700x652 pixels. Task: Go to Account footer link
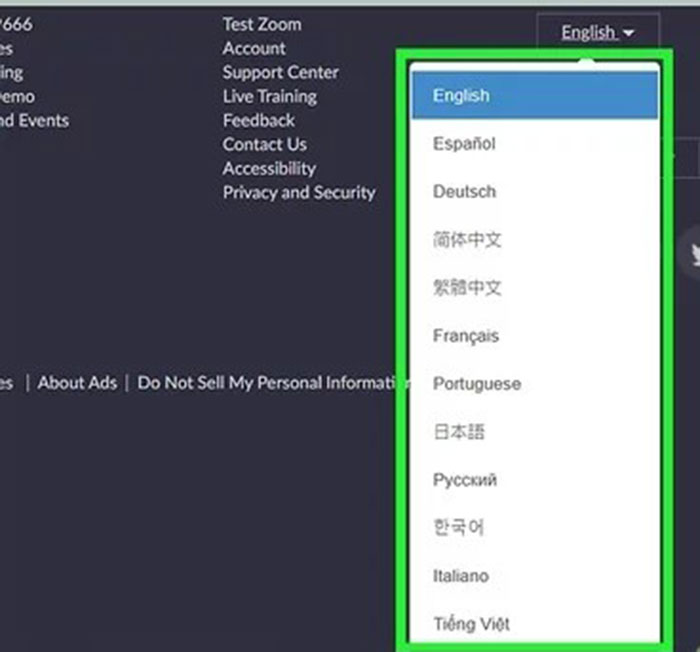[254, 48]
